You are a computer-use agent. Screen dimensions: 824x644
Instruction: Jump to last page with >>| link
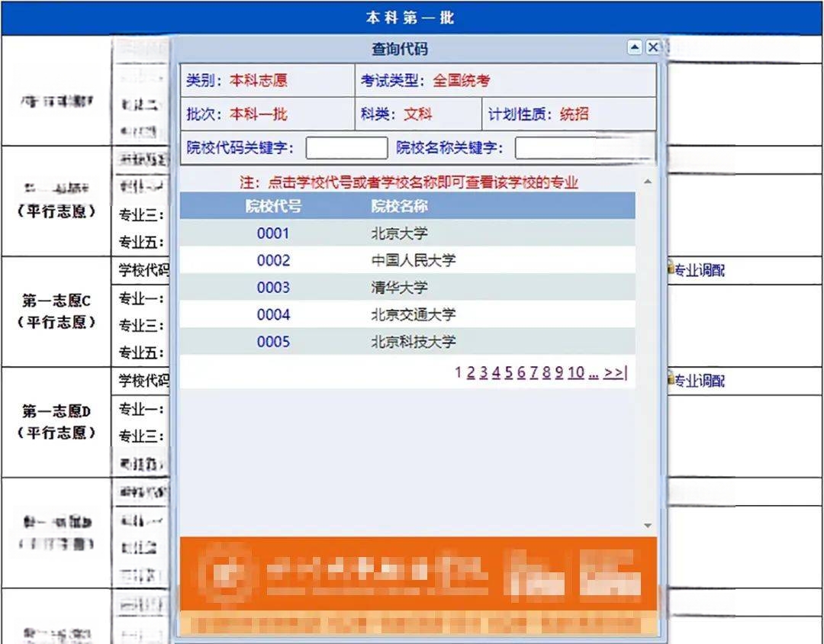[x=615, y=372]
